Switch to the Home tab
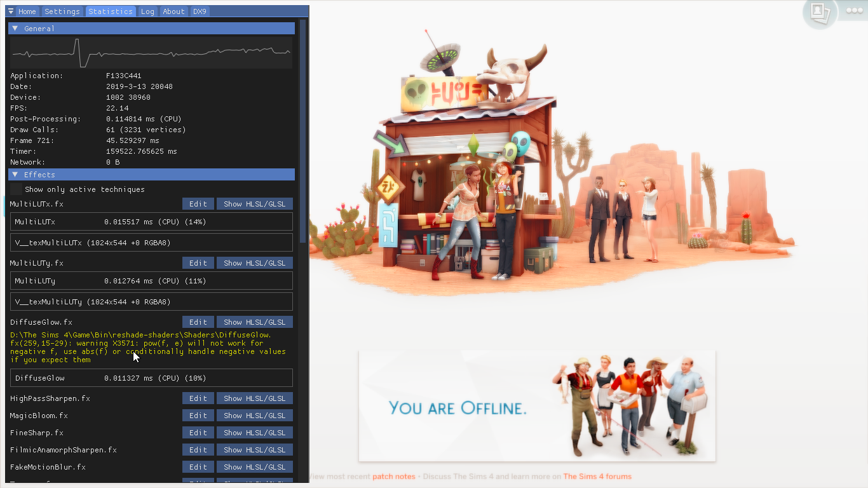Image resolution: width=868 pixels, height=488 pixels. [27, 11]
